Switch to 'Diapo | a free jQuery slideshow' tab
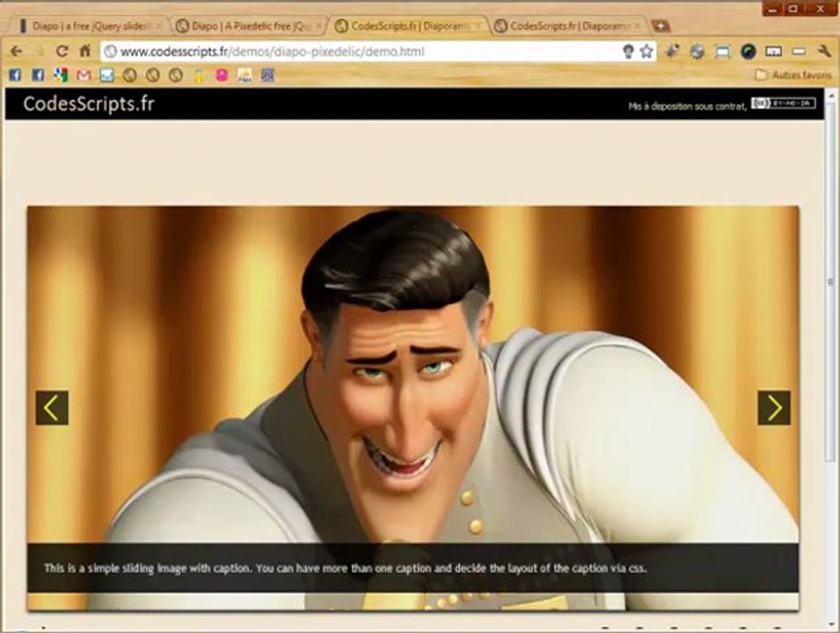Viewport: 840px width, 633px height. point(89,25)
